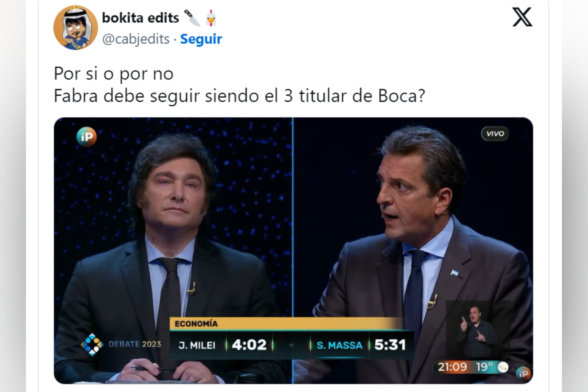Click the bokita edits profile avatar
The height and width of the screenshot is (392, 588).
click(76, 27)
